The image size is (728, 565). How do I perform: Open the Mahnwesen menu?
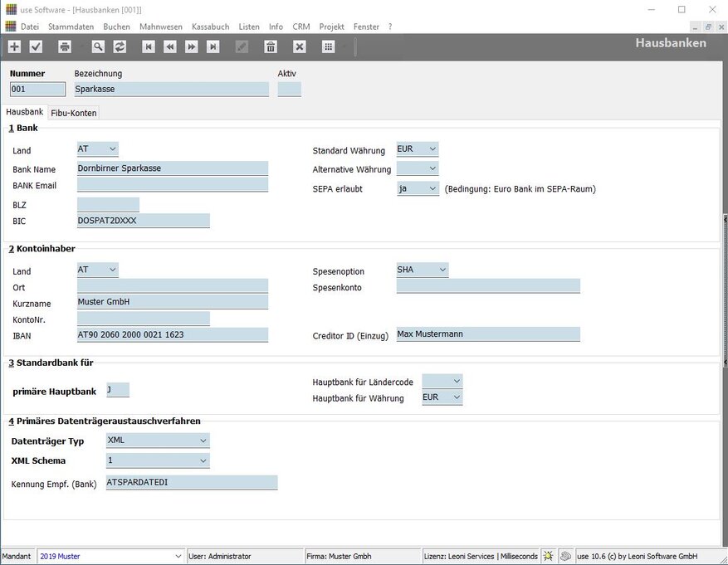pyautogui.click(x=161, y=27)
